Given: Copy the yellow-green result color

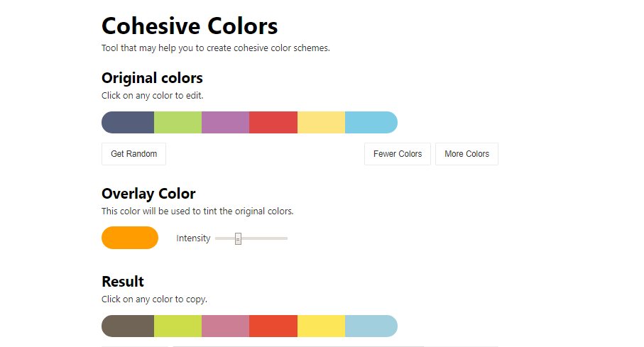Looking at the screenshot, I should pyautogui.click(x=178, y=326).
